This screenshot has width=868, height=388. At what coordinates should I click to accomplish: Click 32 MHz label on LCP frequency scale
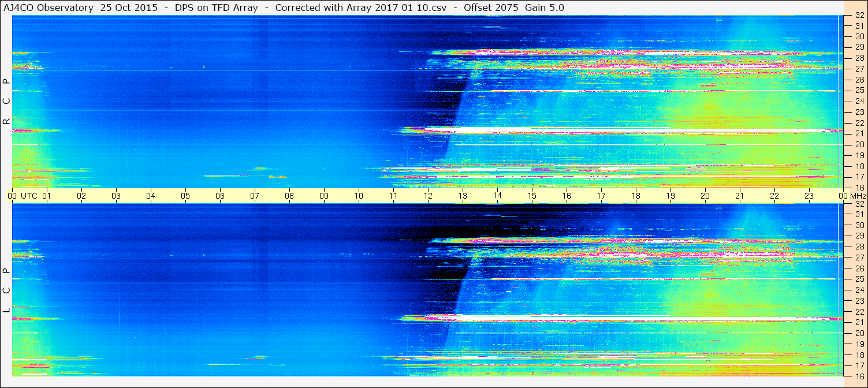tap(859, 204)
